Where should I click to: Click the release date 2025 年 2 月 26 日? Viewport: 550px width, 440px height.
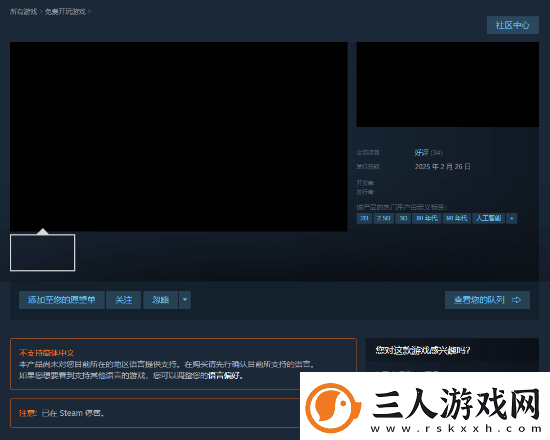442,166
